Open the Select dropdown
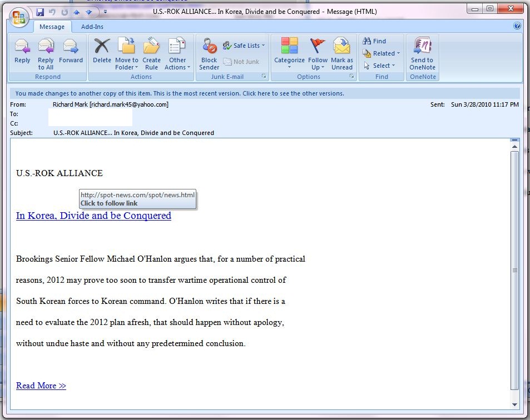Image resolution: width=530 pixels, height=420 pixels. 379,66
